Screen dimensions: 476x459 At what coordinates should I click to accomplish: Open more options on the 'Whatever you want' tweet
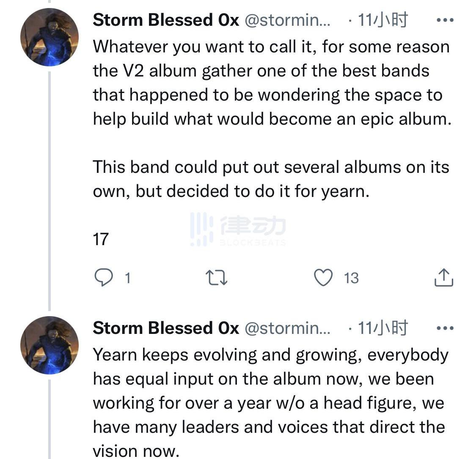coord(445,20)
